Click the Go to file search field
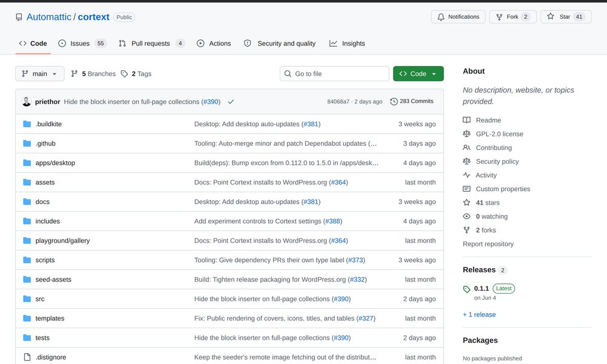Image resolution: width=607 pixels, height=364 pixels. [334, 74]
